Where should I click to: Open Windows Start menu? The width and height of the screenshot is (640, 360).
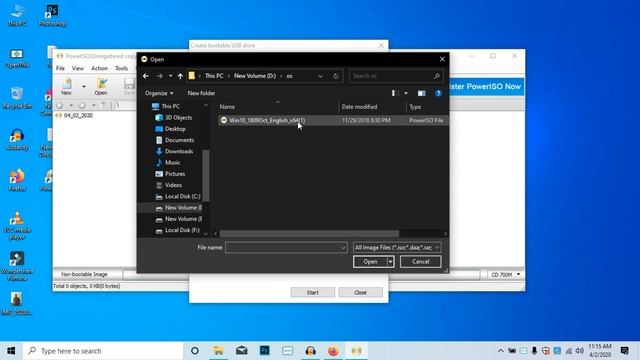11,351
